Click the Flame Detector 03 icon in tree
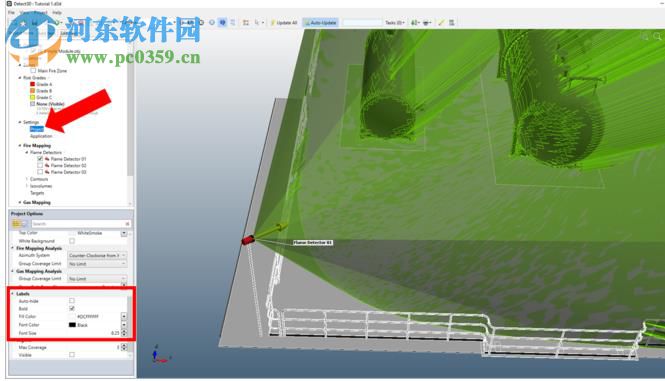 point(47,172)
